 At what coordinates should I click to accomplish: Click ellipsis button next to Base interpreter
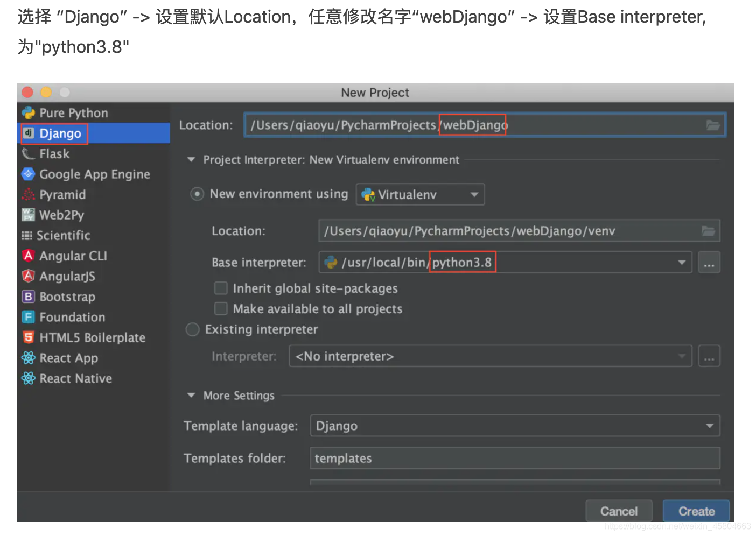click(709, 263)
